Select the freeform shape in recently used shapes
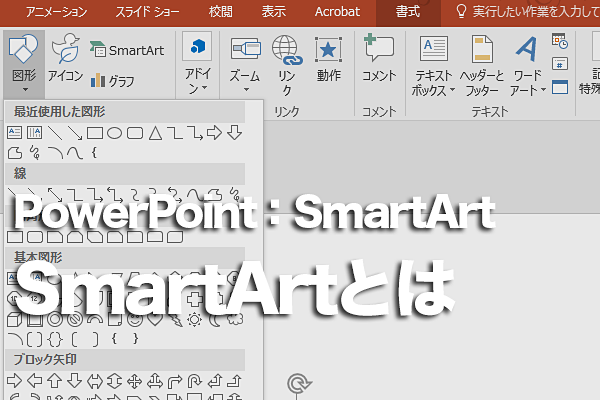Image resolution: width=600 pixels, height=400 pixels. [x=15, y=153]
